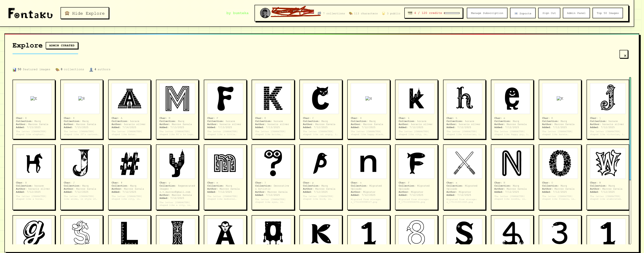
Task: Click the 3 public star icon
Action: click(383, 13)
